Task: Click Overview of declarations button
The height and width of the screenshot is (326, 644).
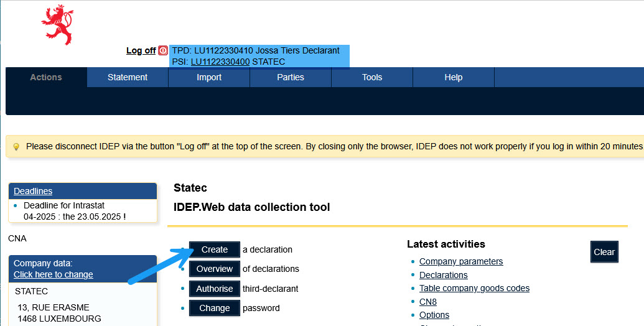Action: [215, 269]
